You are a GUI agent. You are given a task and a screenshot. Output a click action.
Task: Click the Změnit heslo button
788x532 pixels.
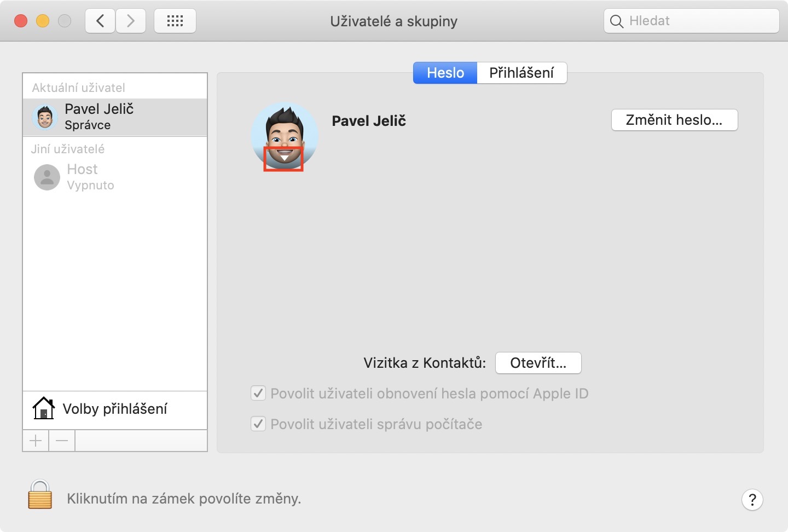coord(674,120)
